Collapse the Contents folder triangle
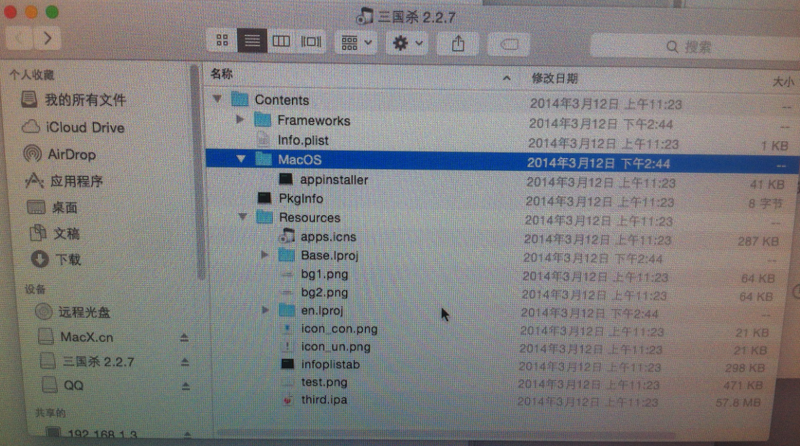800x446 pixels. coord(217,98)
